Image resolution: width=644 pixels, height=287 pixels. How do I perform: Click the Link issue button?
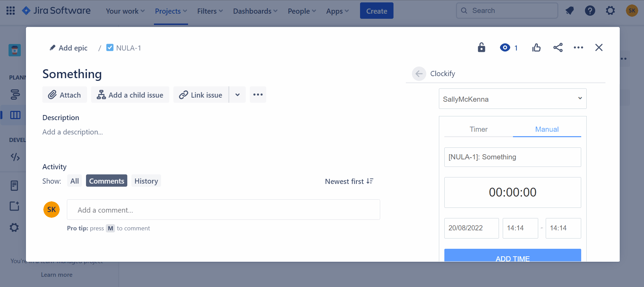coord(201,95)
